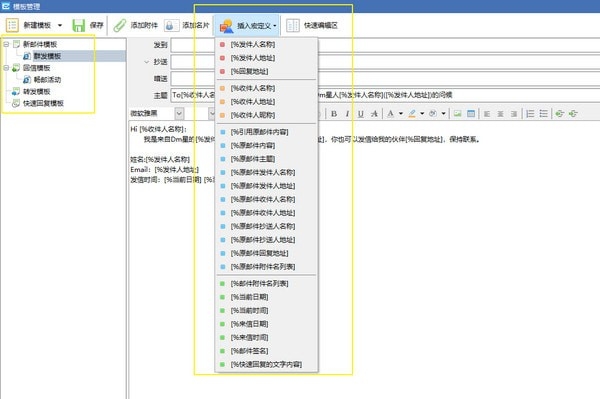Click the 添加附件 paperclip icon
Image resolution: width=600 pixels, height=399 pixels.
point(120,25)
